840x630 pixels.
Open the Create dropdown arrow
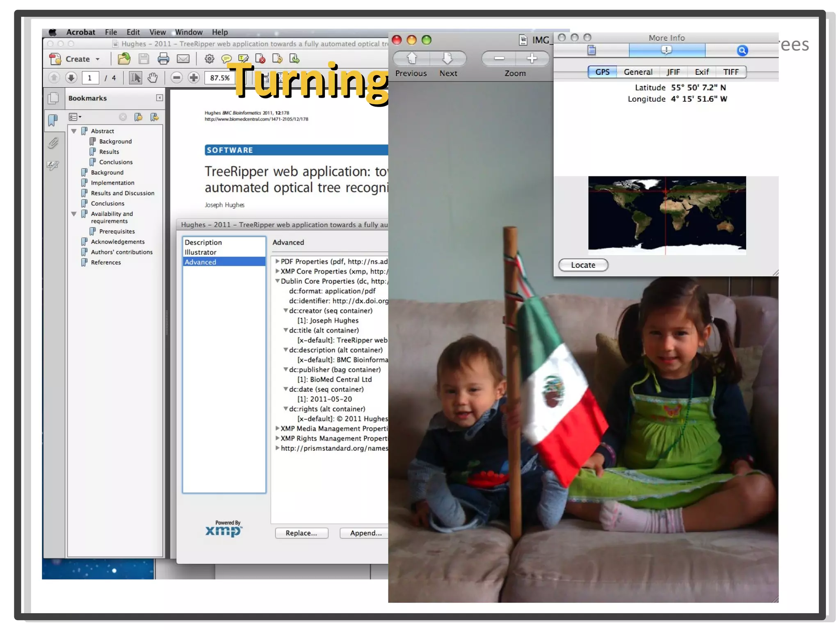tap(98, 59)
